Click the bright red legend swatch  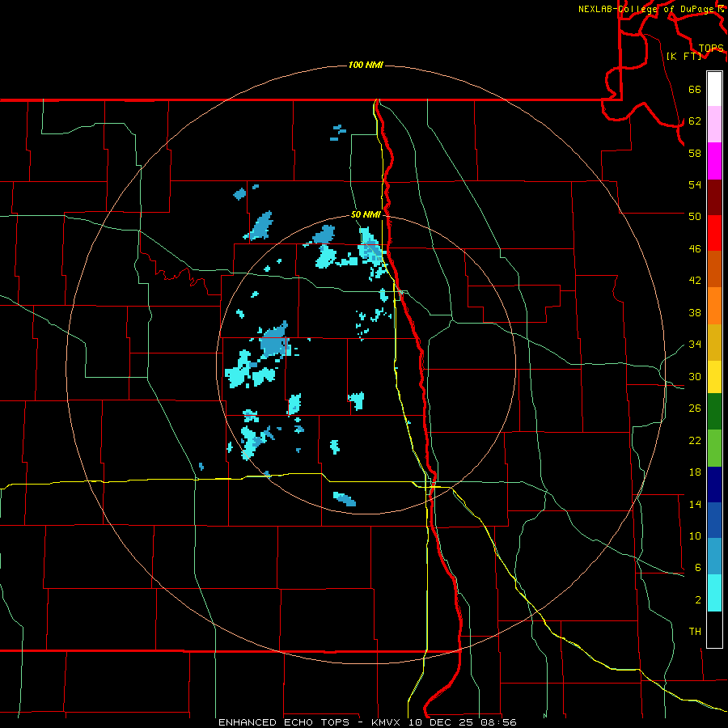[714, 233]
